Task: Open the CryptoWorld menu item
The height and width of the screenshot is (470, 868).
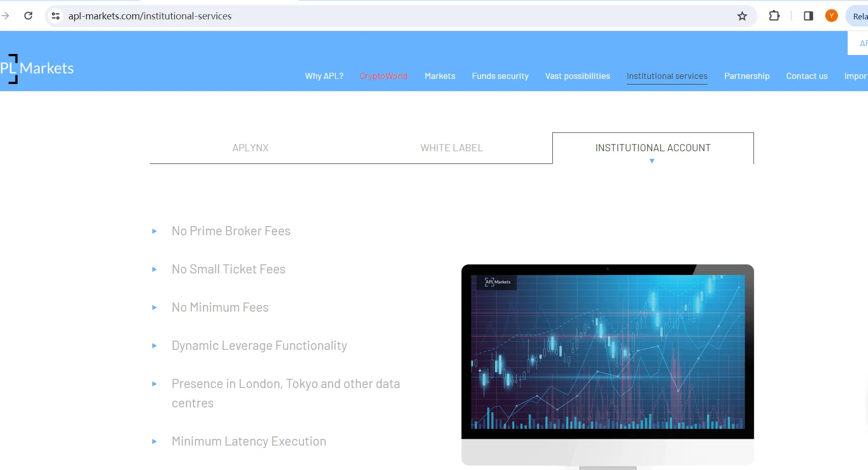Action: tap(384, 76)
